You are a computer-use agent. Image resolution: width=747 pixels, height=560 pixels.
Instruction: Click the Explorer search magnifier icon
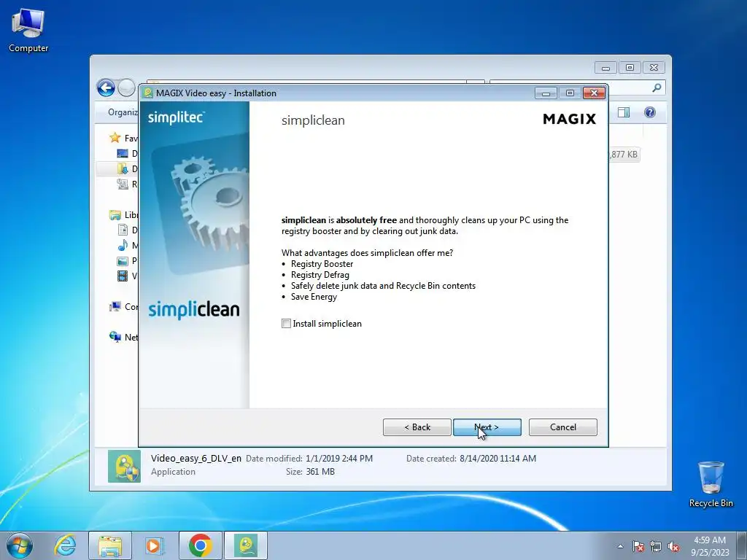pyautogui.click(x=657, y=87)
